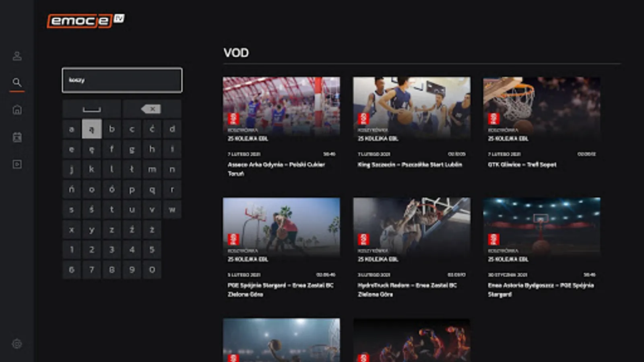
Task: Tap the 'g' key on the keyboard
Action: pyautogui.click(x=132, y=149)
